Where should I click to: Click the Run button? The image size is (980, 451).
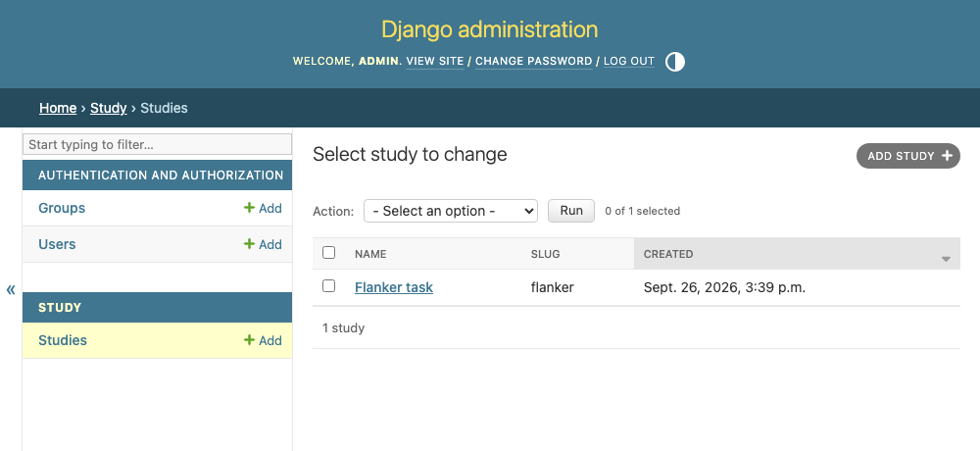[571, 211]
